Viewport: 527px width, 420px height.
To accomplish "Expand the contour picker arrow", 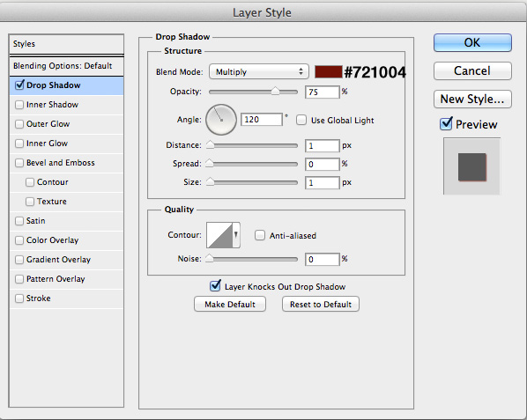I will [236, 235].
